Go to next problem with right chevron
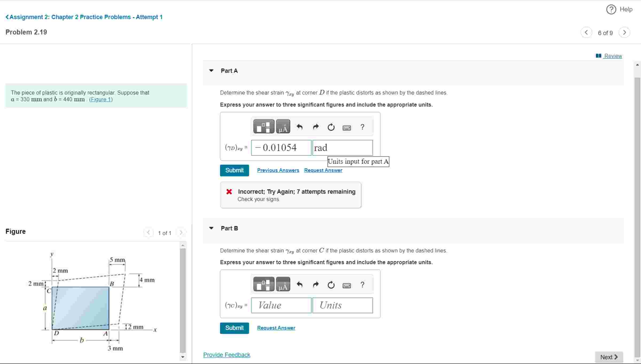 point(624,33)
